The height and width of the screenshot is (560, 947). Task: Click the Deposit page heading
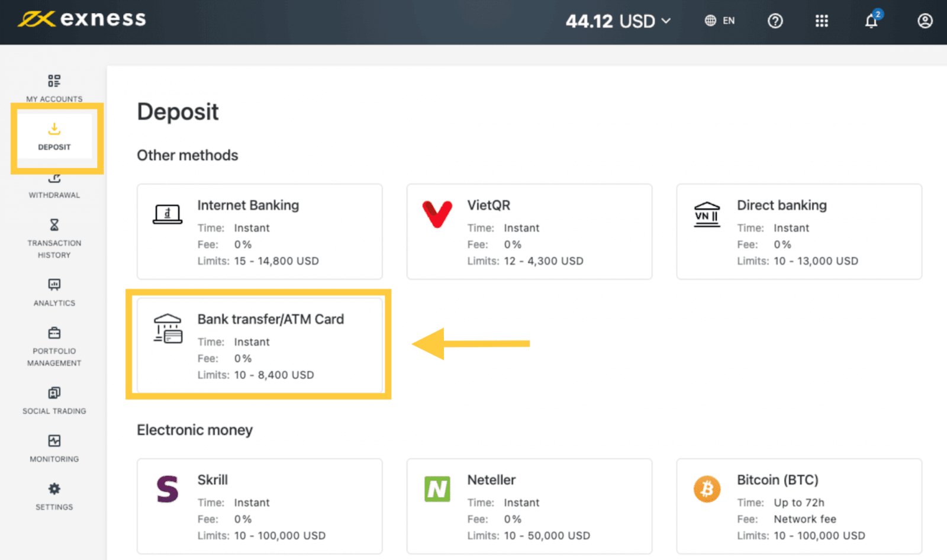click(178, 112)
